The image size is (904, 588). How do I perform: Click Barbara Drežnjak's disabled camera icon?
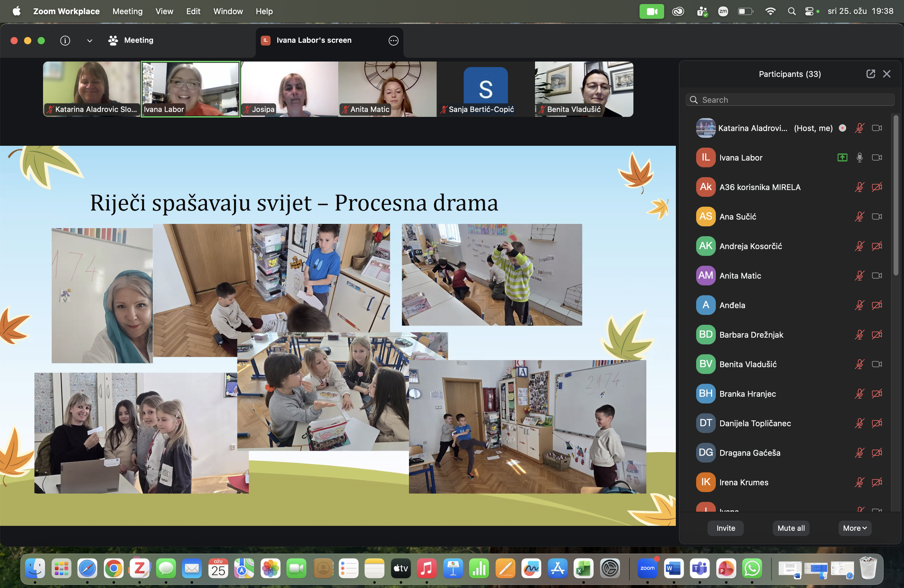[877, 335]
